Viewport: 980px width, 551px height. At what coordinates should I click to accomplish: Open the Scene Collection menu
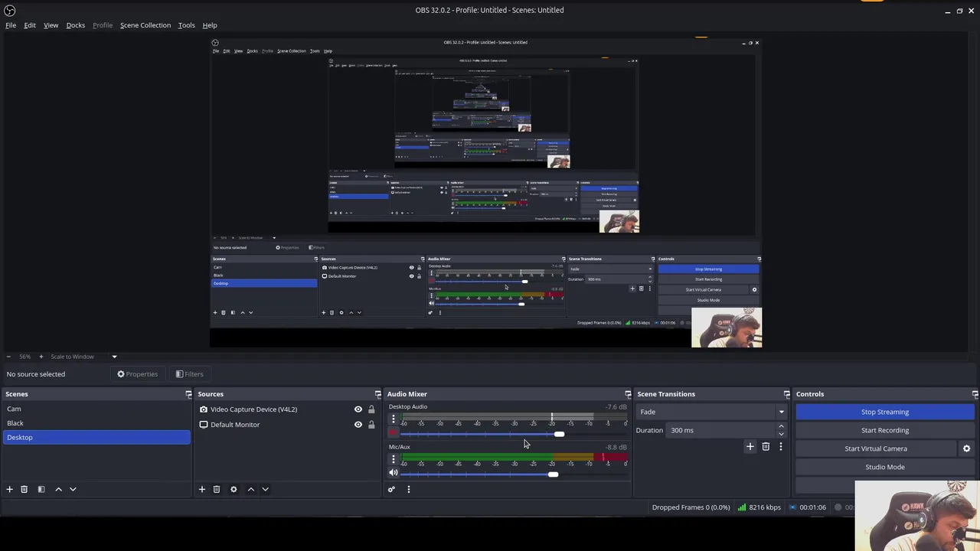point(145,25)
